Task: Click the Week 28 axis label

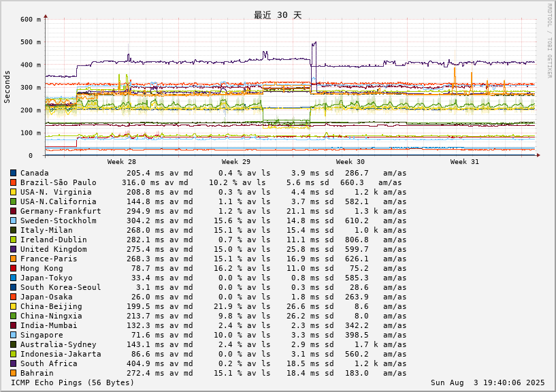Action: [x=122, y=162]
